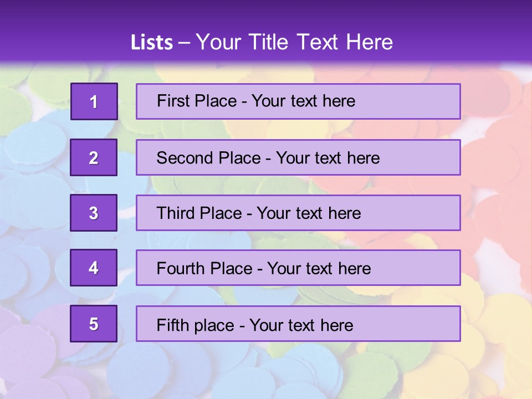Click 'Your text here' in the First Place bar
This screenshot has width=532, height=399.
pyautogui.click(x=303, y=101)
